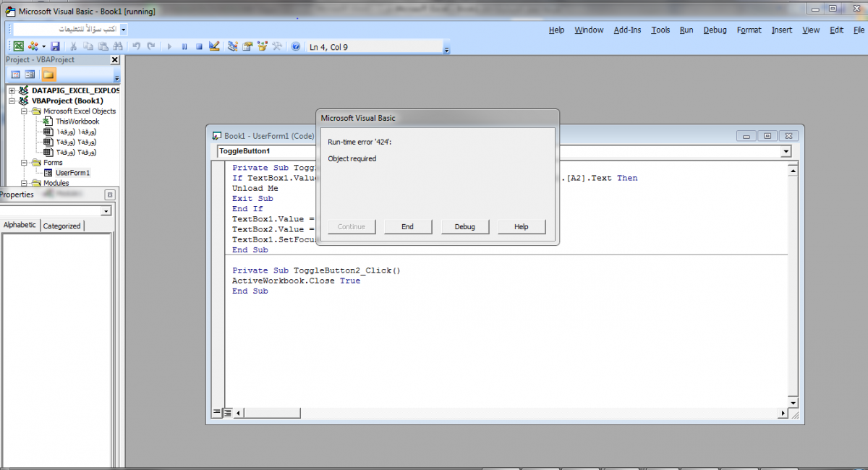Screen dimensions: 868x470
Task: Open the Add-Ins menu
Action: [627, 30]
